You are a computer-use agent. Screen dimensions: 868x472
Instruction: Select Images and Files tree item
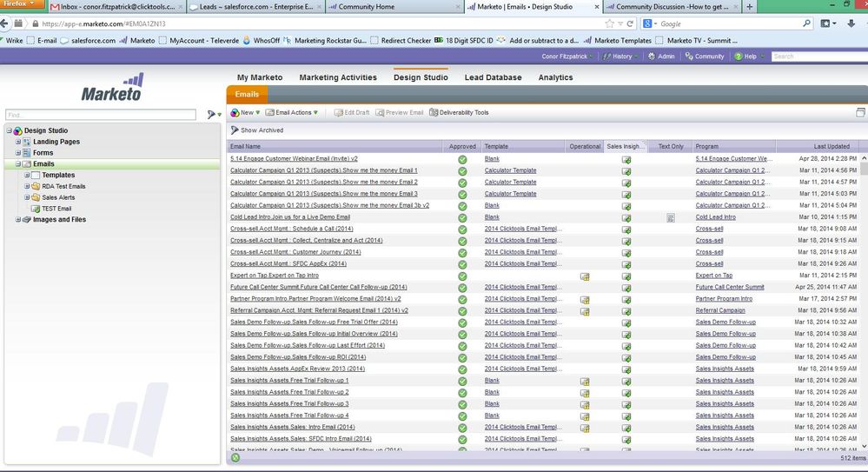point(59,219)
